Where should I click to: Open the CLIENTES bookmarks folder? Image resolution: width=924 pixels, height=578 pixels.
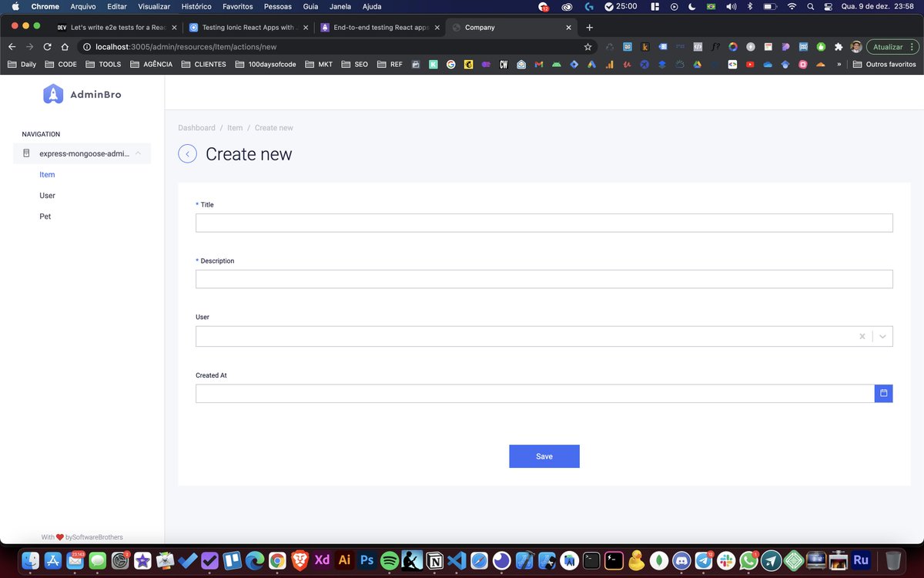point(203,64)
